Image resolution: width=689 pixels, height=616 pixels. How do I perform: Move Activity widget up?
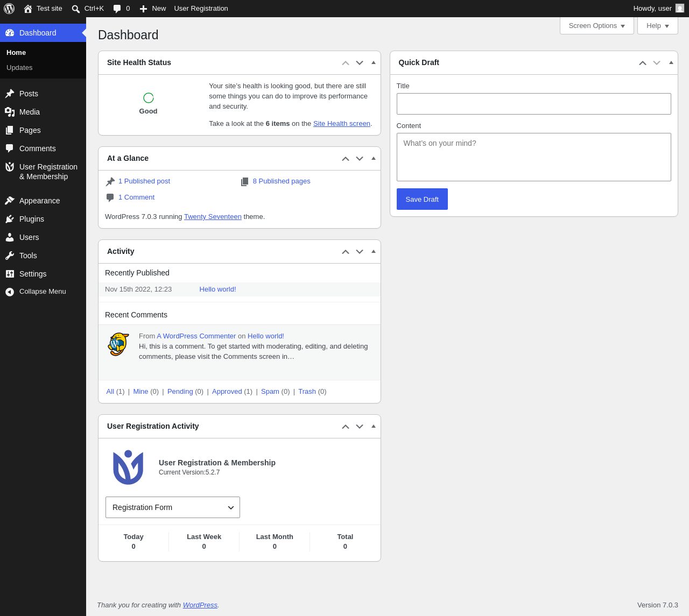pyautogui.click(x=346, y=252)
